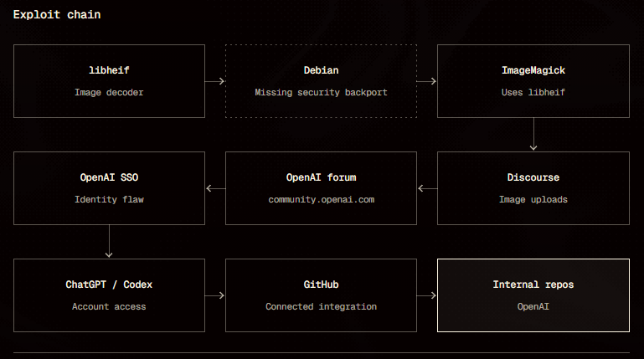Click the Uses libheif subtitle
644x359 pixels.
tap(533, 93)
